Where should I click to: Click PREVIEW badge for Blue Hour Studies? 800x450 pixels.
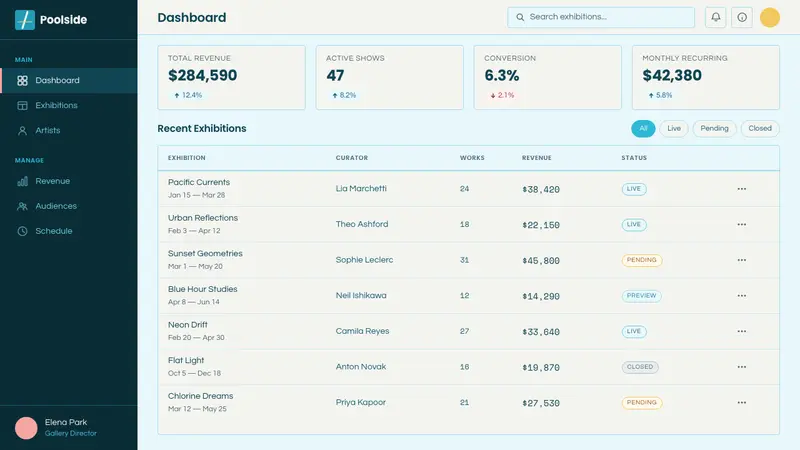coord(641,296)
